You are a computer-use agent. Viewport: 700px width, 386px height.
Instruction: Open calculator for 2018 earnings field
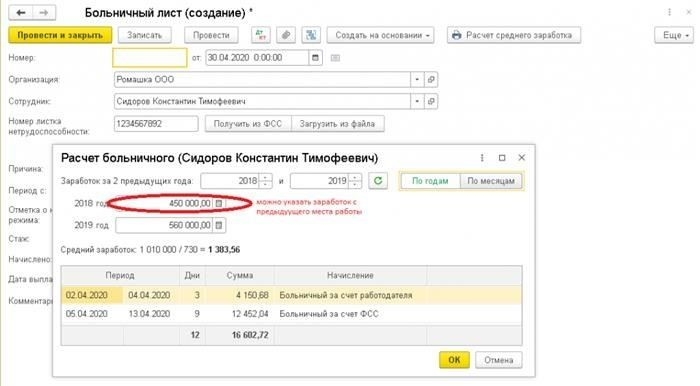(219, 203)
